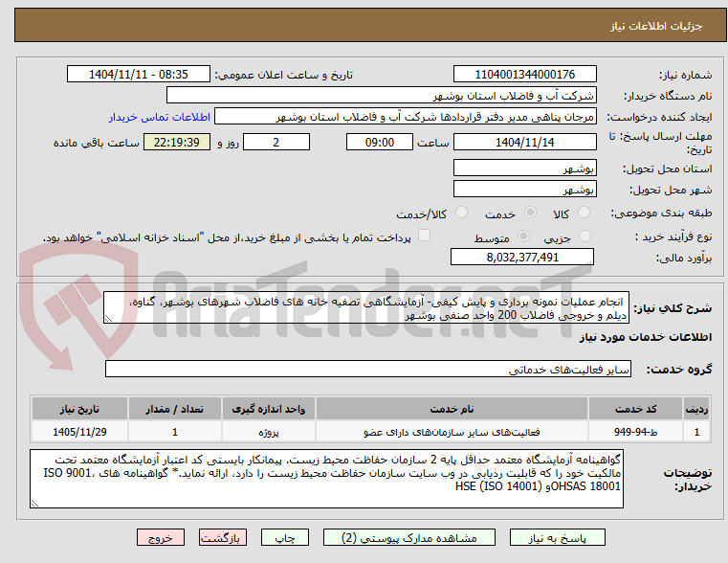The width and height of the screenshot is (728, 563).
Task: Click the 'کد خدمت' column header
Action: 635,409
